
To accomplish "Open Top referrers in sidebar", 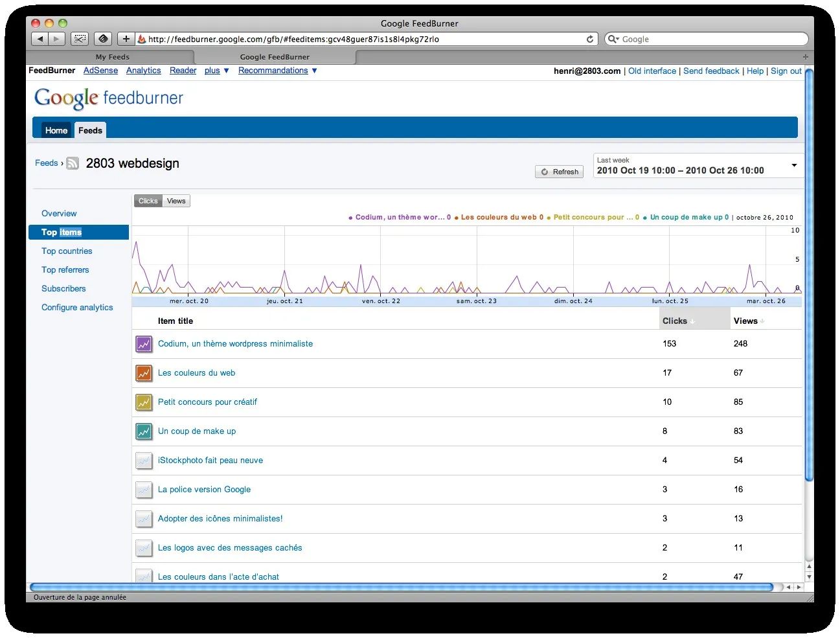I will [x=65, y=270].
